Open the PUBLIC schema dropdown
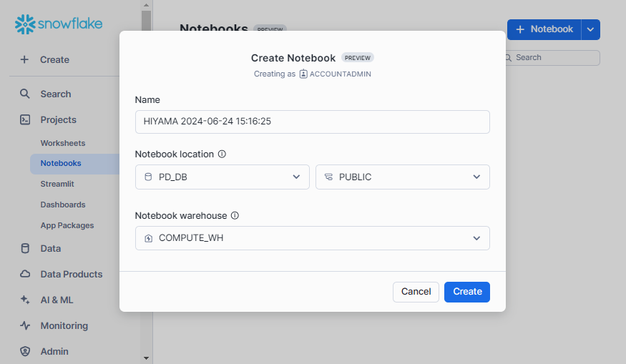Screen dimensions: 626x364 [x=402, y=177]
